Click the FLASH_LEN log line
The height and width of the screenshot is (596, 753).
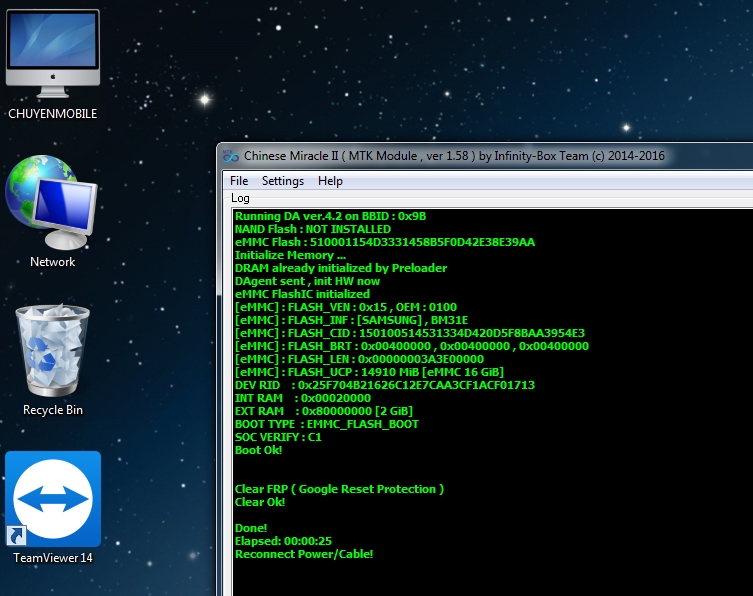359,359
